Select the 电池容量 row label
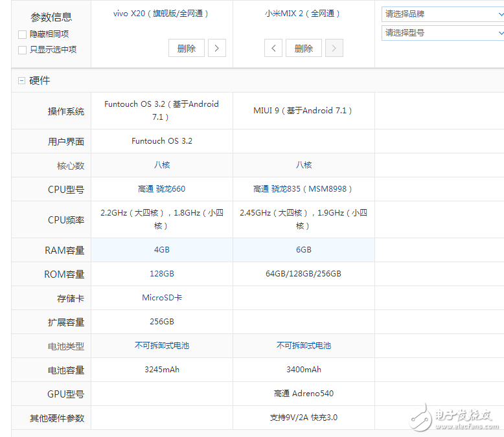The width and height of the screenshot is (504, 437). tap(66, 370)
